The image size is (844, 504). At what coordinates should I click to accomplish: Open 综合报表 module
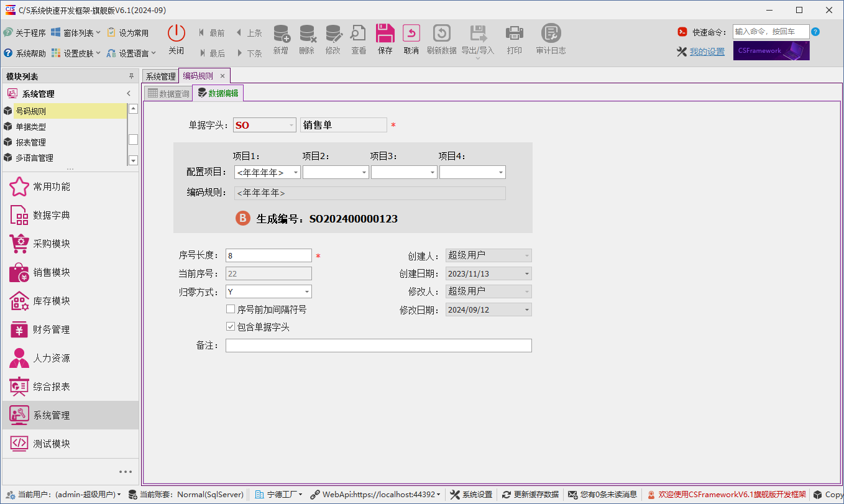pos(70,387)
